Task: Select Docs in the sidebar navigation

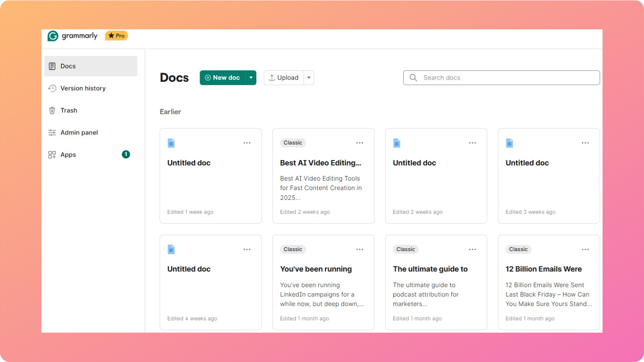Action: point(68,66)
